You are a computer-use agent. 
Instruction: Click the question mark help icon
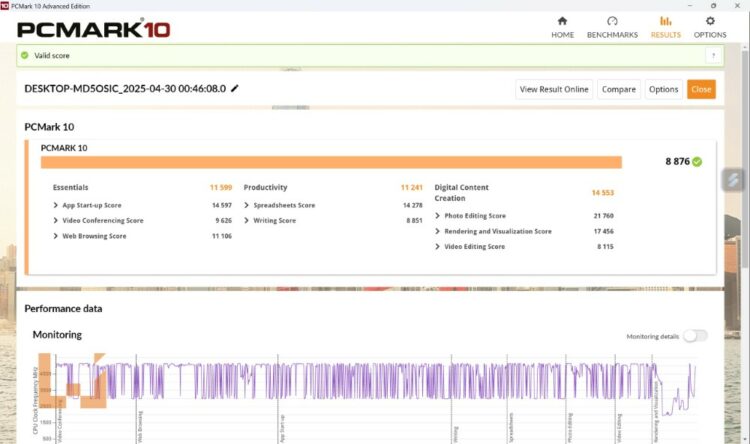pyautogui.click(x=713, y=56)
